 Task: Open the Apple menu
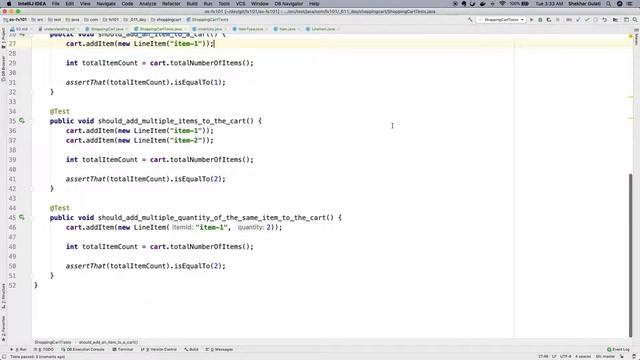pos(9,4)
